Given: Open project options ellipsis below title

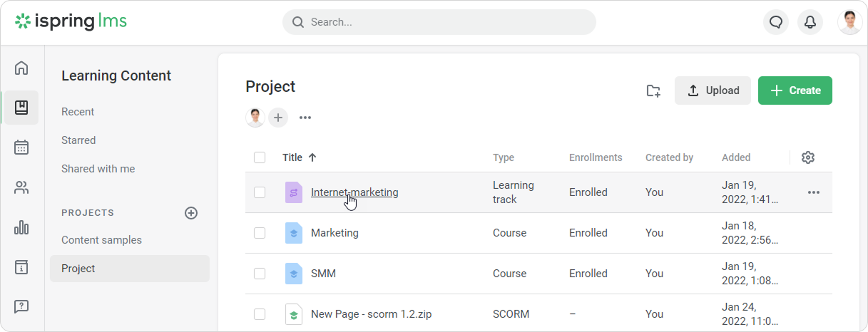Looking at the screenshot, I should pos(305,118).
